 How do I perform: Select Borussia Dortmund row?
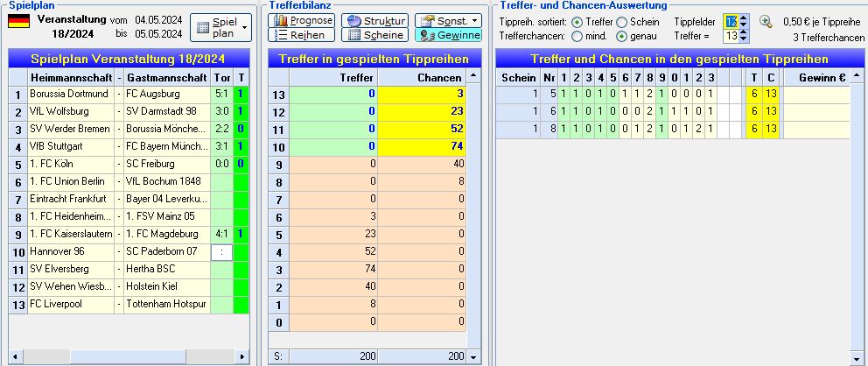(x=129, y=95)
